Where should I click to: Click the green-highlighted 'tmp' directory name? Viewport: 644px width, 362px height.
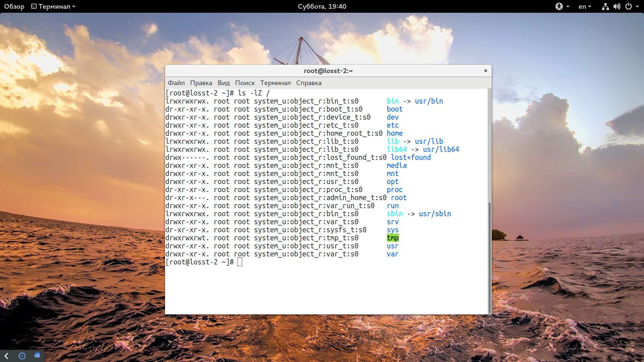coord(393,238)
